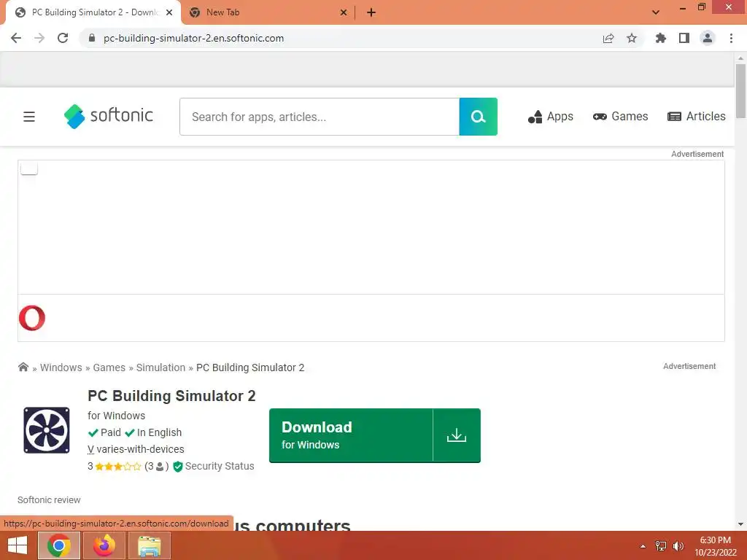
Task: Click the taskbar clock showing 6:30 PM
Action: pos(715,546)
